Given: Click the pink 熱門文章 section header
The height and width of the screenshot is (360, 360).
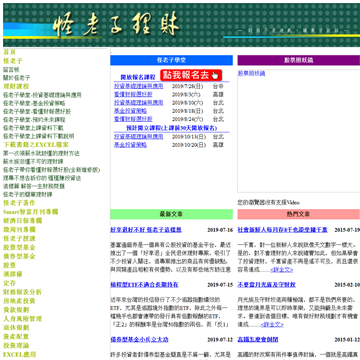Looking at the screenshot, I should (299, 214).
